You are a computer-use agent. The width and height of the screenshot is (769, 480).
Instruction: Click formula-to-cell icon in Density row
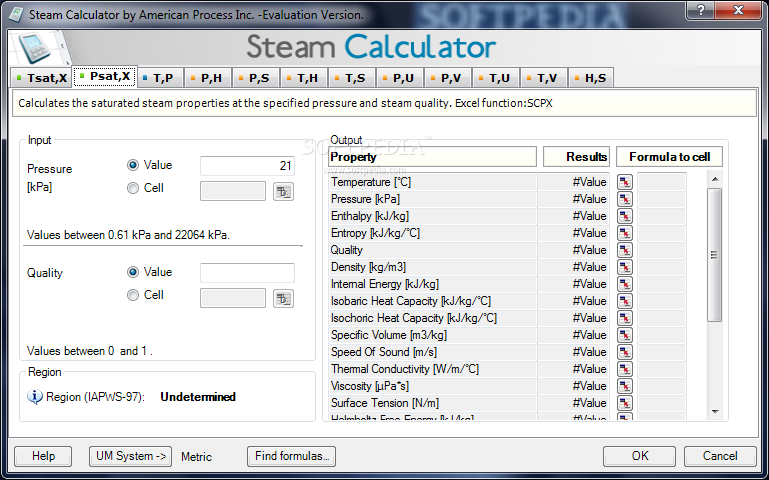[x=624, y=267]
